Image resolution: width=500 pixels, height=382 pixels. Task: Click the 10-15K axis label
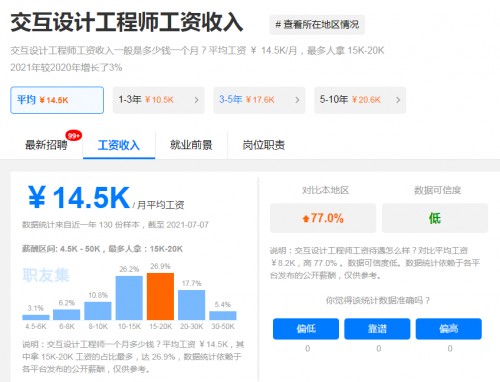129,326
